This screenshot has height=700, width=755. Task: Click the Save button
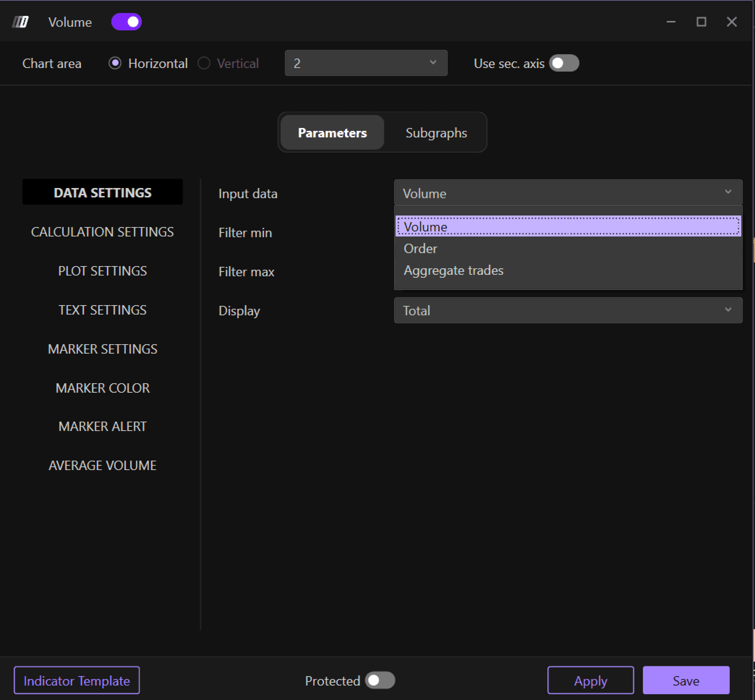[686, 680]
